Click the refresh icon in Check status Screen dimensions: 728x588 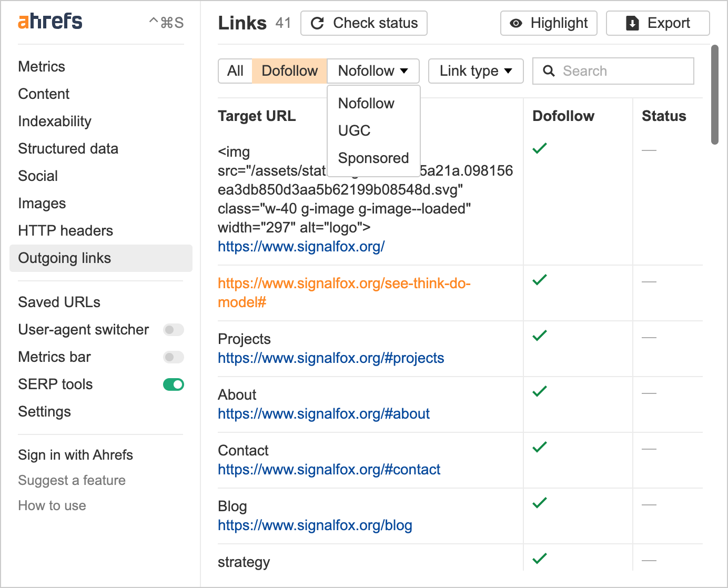(x=317, y=23)
